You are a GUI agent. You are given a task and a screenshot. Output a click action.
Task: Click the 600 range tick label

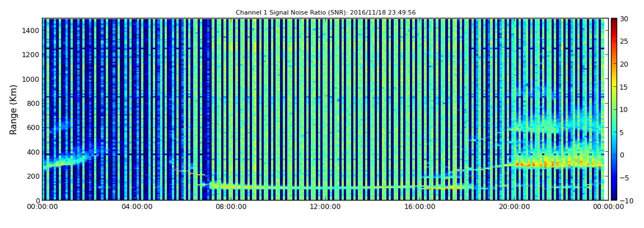click(x=33, y=127)
